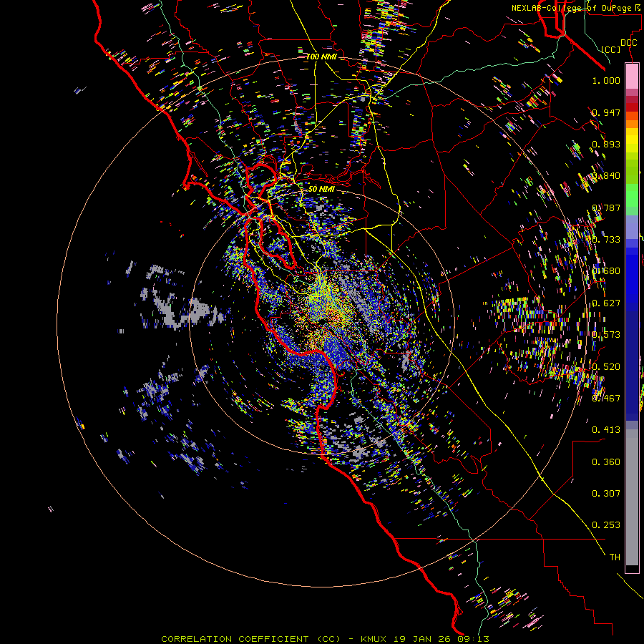Screen dimensions: 644x644
Task: Pick the pink swatch on the color bar
Action: coord(632,76)
